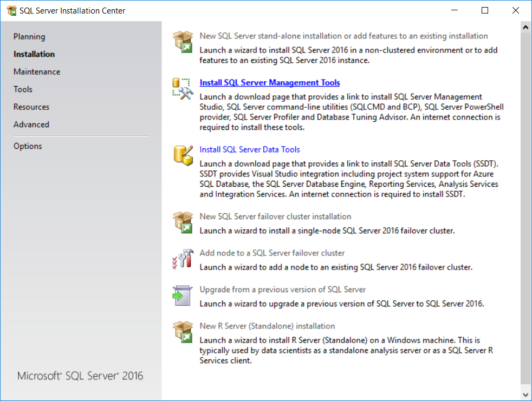The image size is (532, 401).
Task: Open the Planning section
Action: [x=29, y=37]
